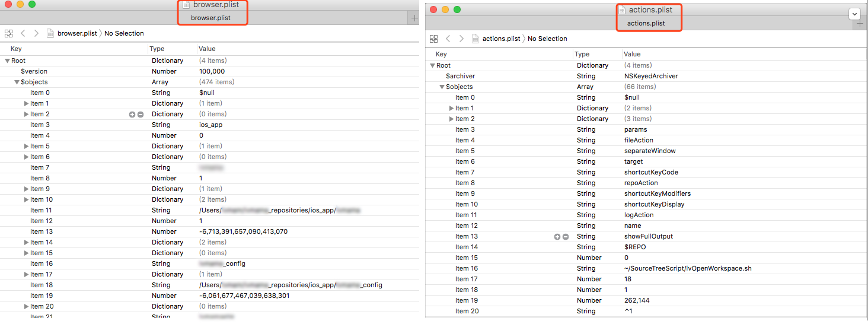The width and height of the screenshot is (868, 327).
Task: Click actions.plist breadcrumb in jump bar
Action: [501, 39]
